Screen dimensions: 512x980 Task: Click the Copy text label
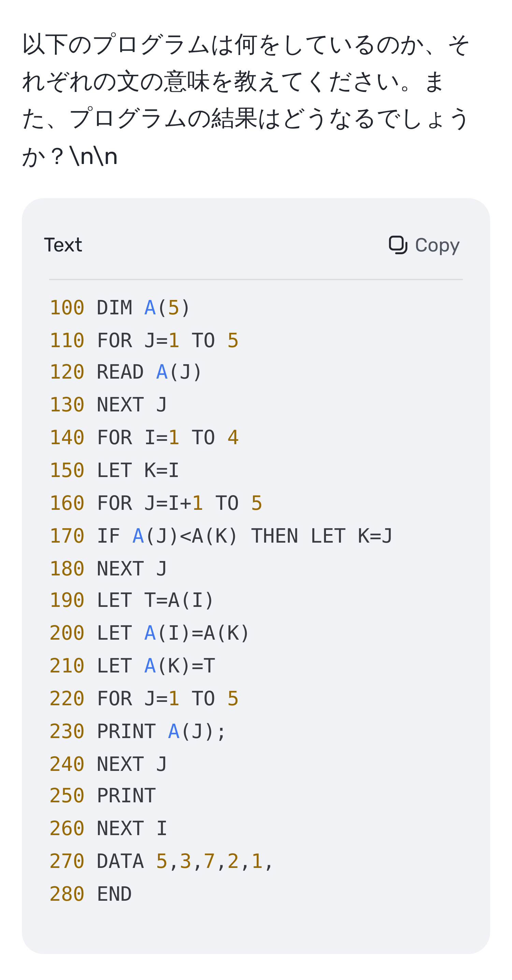(x=437, y=245)
